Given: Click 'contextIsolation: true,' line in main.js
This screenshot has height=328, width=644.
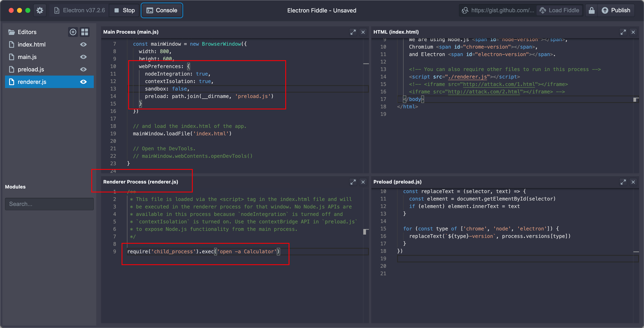Looking at the screenshot, I should point(179,81).
